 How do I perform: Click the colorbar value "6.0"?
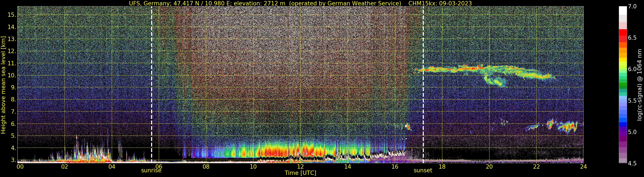click(632, 69)
